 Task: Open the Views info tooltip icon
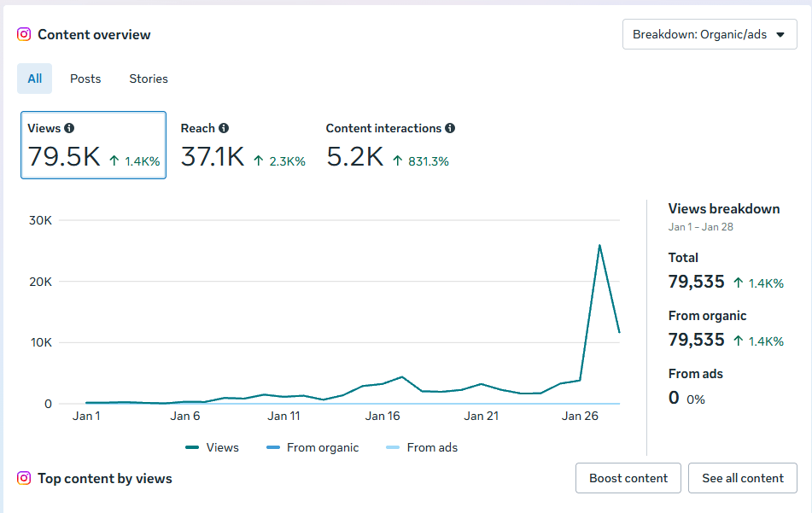(69, 128)
